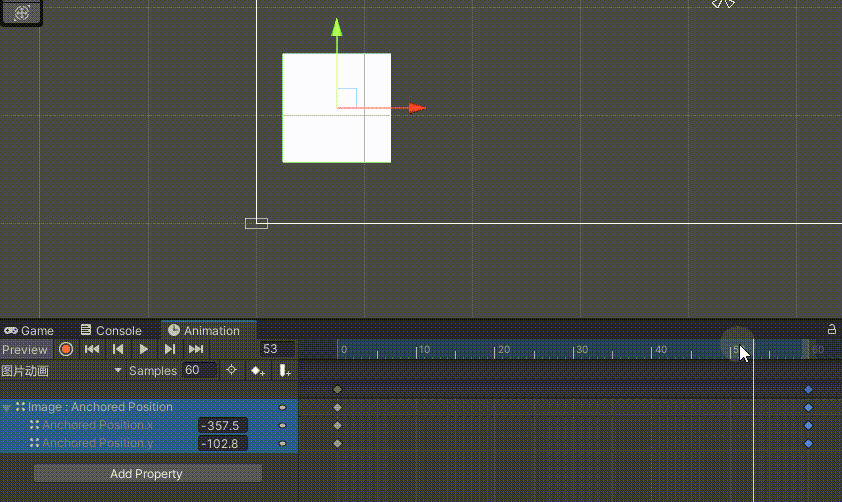
Task: Click the timeline ruler at frame 40
Action: click(x=651, y=350)
